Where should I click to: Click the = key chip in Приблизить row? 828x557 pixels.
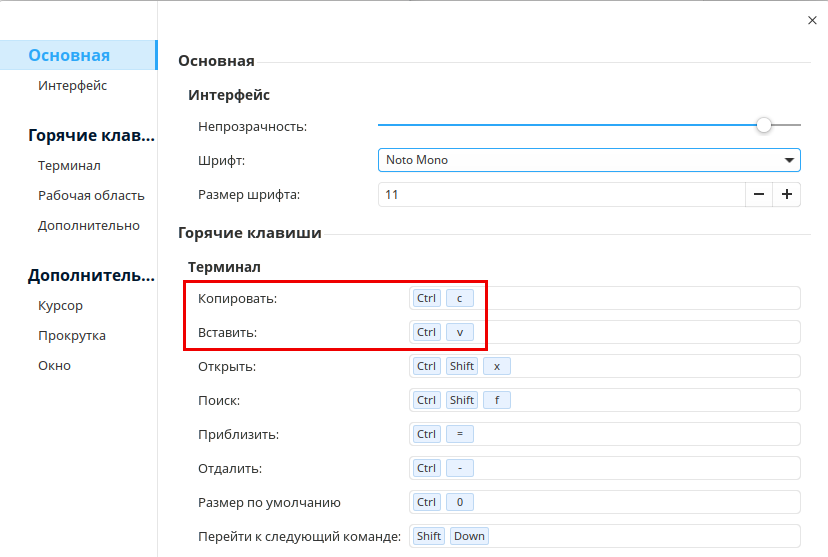click(x=459, y=434)
